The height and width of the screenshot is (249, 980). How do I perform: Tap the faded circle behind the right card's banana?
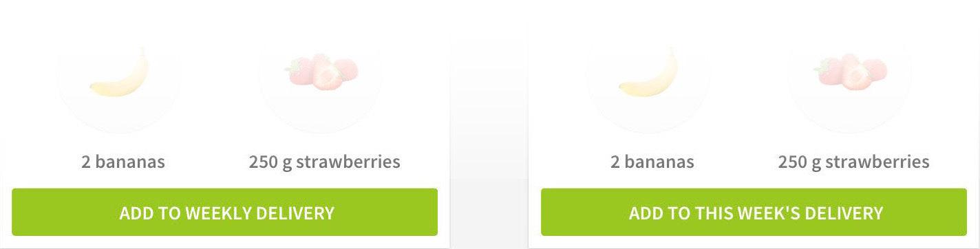648,77
